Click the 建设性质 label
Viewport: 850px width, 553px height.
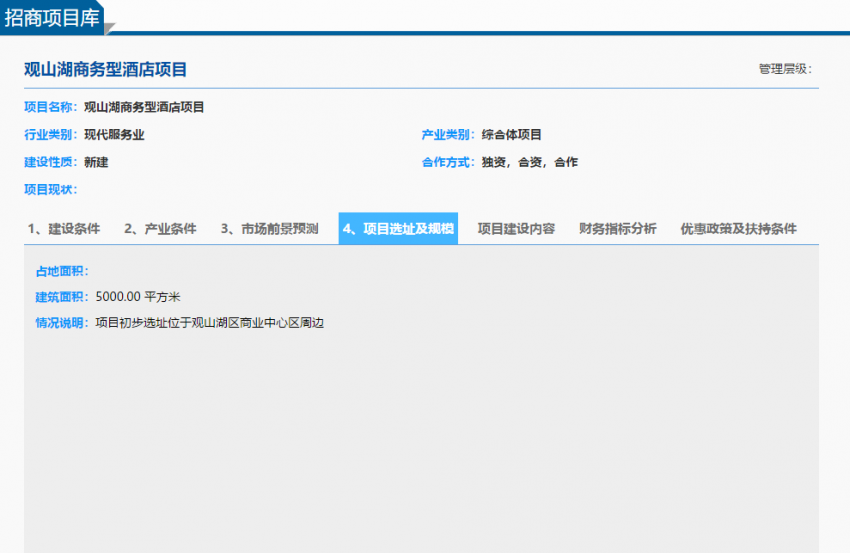50,162
